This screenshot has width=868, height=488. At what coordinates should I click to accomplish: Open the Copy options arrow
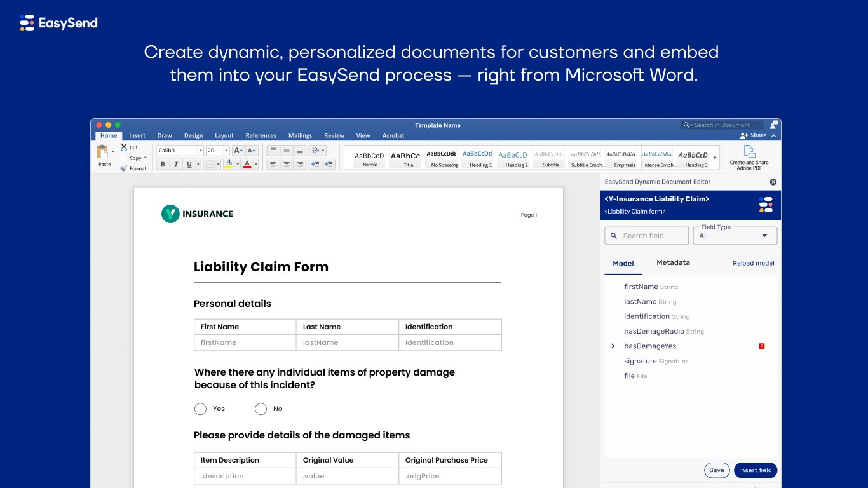pos(146,158)
